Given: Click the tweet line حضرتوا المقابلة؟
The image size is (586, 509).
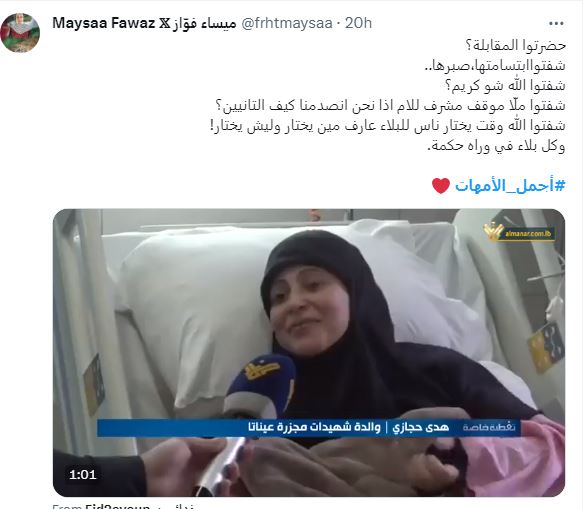Looking at the screenshot, I should coord(515,46).
